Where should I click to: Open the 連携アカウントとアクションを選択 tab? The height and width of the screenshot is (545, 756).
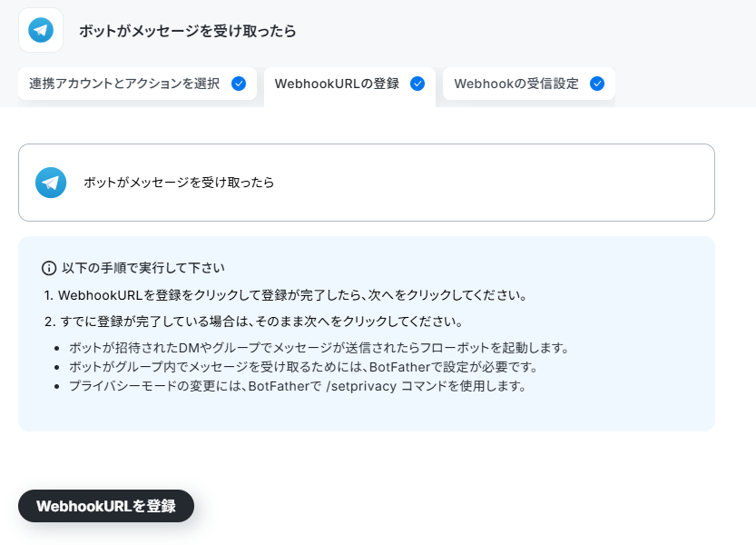(137, 84)
